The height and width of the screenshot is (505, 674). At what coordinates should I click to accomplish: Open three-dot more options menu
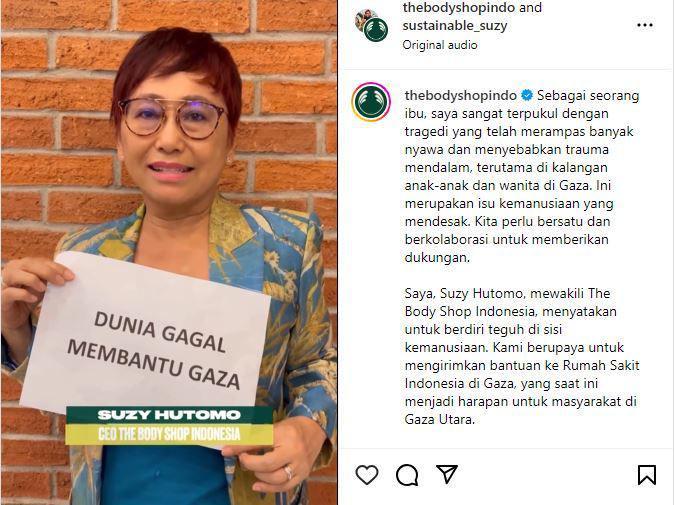pyautogui.click(x=645, y=25)
